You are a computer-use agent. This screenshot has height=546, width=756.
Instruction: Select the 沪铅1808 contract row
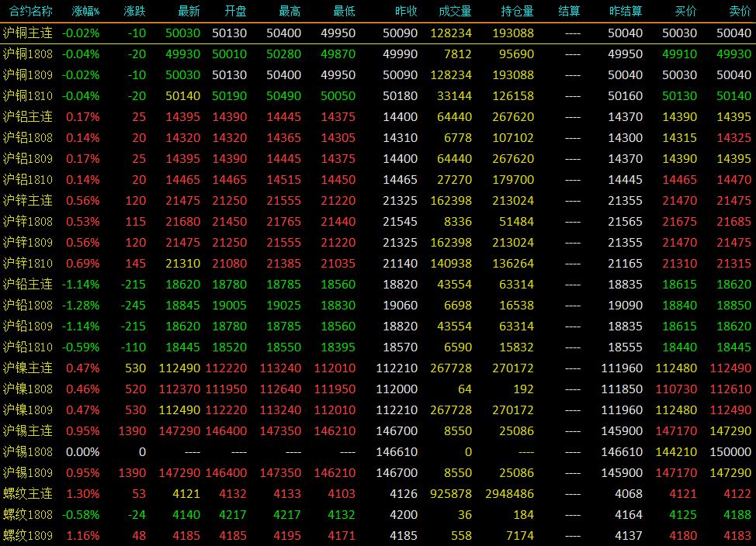tap(378, 305)
